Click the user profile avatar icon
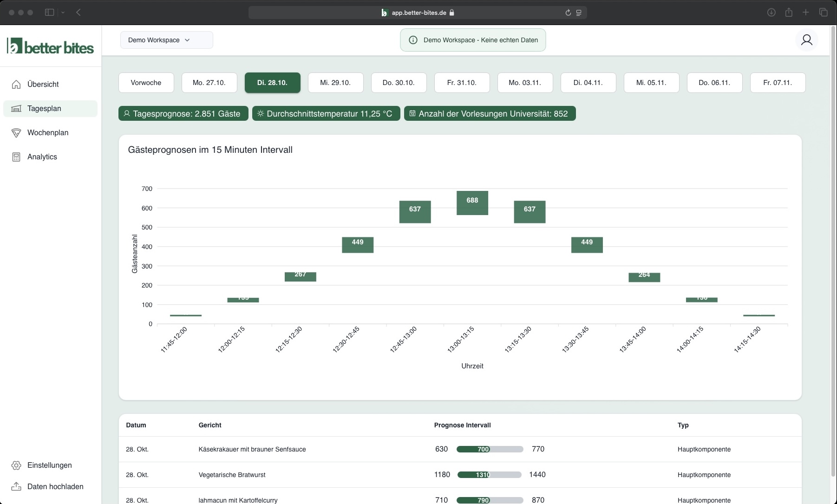The image size is (837, 504). tap(807, 40)
